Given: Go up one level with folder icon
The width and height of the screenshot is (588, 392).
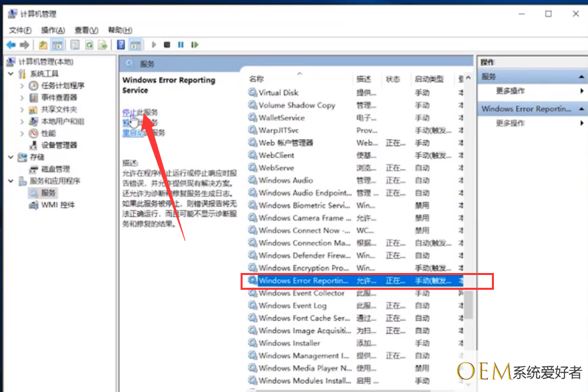Looking at the screenshot, I should 43,45.
